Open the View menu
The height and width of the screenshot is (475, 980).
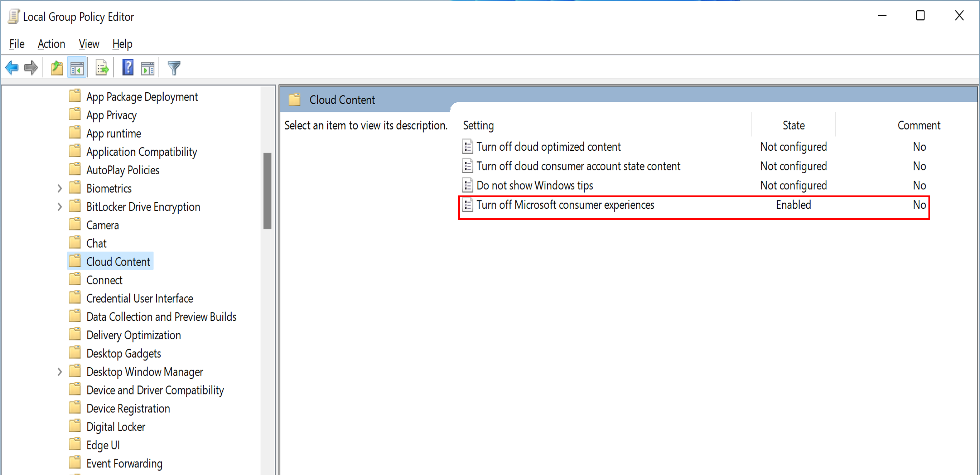(x=89, y=44)
